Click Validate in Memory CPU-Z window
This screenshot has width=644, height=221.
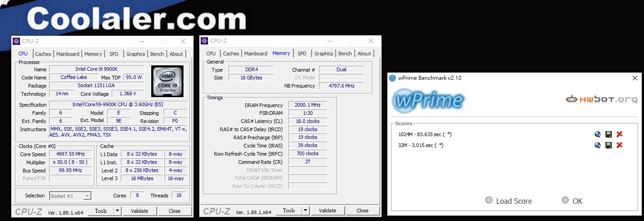click(327, 211)
